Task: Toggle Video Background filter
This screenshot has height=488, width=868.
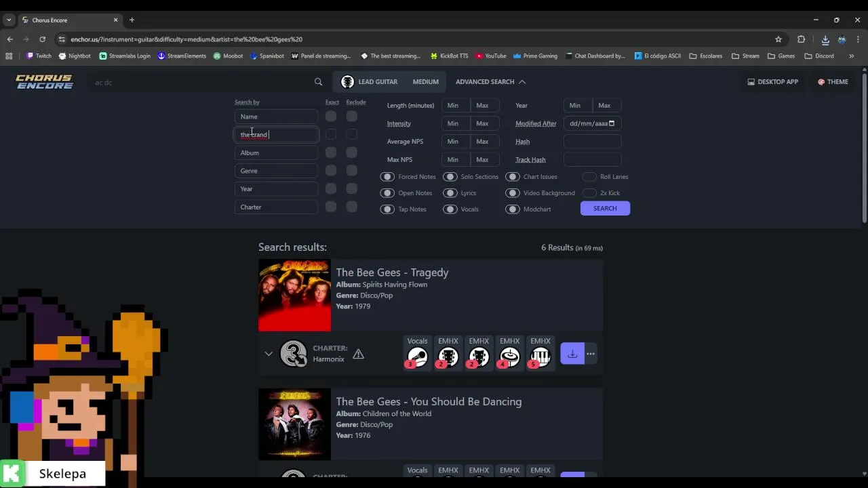Action: (x=513, y=193)
